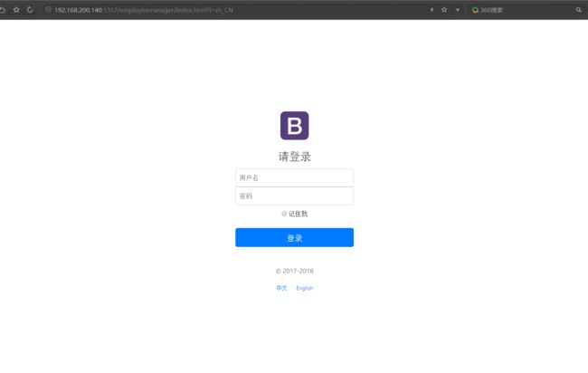Click the 请登录 heading text
Screen dimensions: 588x373
click(x=294, y=157)
